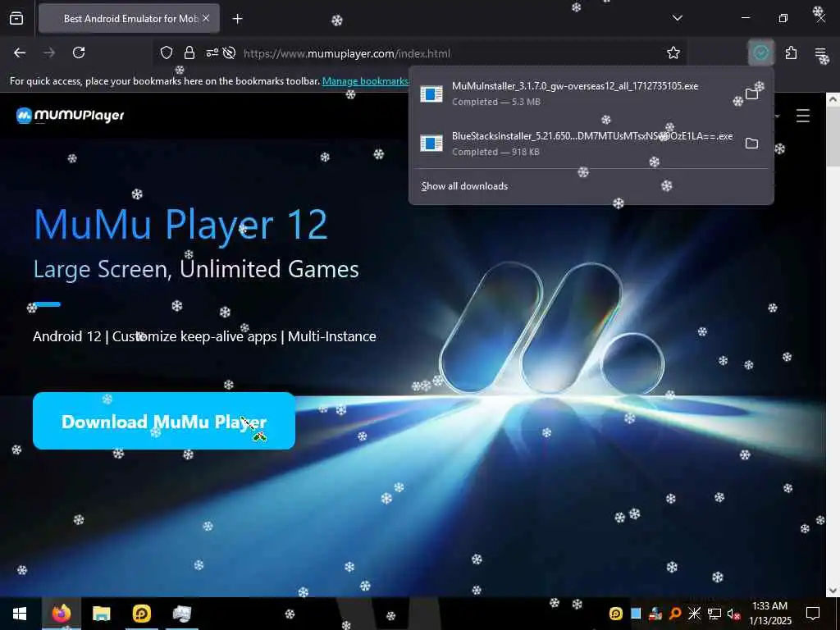Click the page scrollbar up arrow
Image resolution: width=840 pixels, height=630 pixels.
[x=833, y=99]
